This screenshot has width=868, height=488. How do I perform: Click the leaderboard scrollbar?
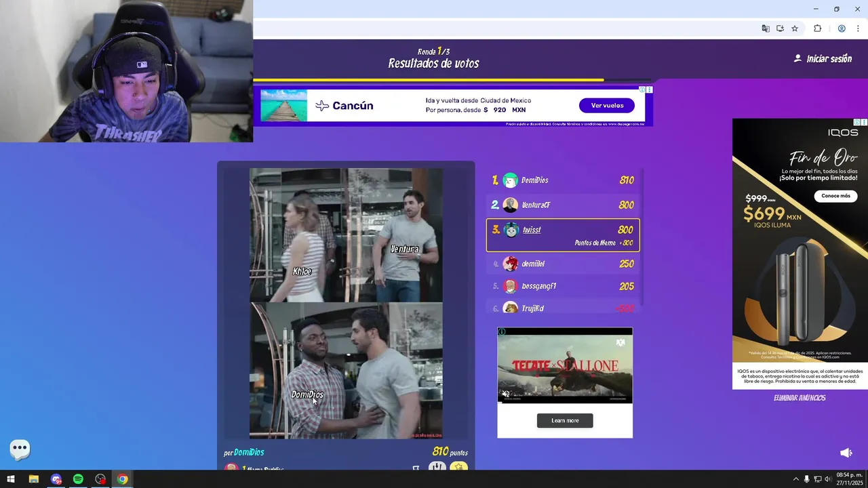point(642,237)
